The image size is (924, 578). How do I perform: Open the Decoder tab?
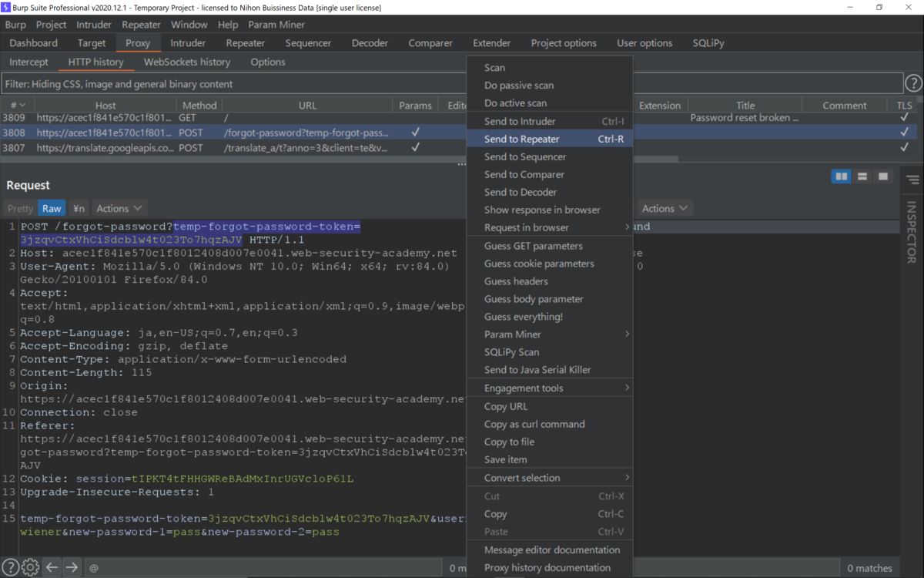tap(370, 43)
